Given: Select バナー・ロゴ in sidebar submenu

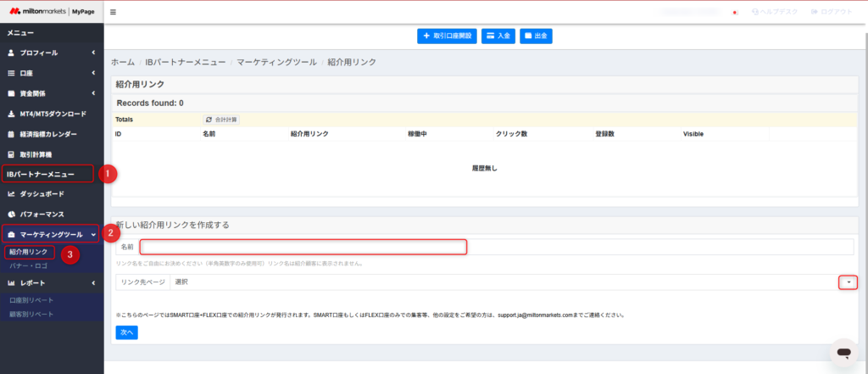Looking at the screenshot, I should tap(29, 266).
